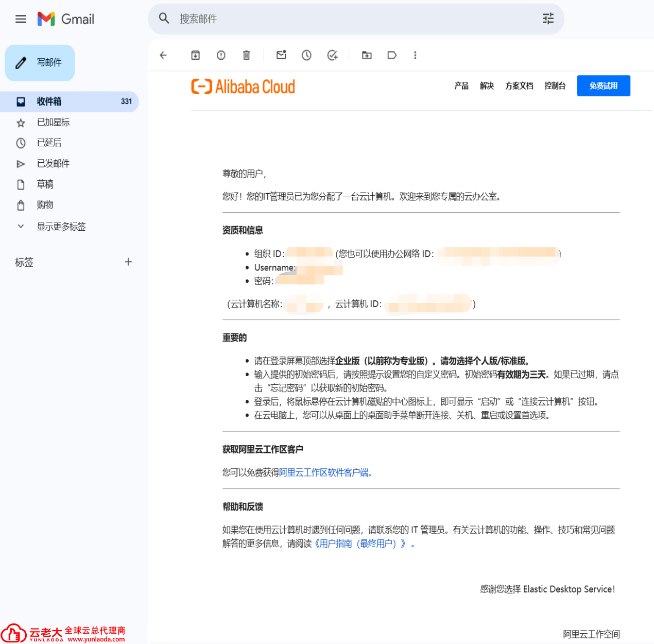
Task: Open more options three-dot menu
Action: [x=415, y=55]
